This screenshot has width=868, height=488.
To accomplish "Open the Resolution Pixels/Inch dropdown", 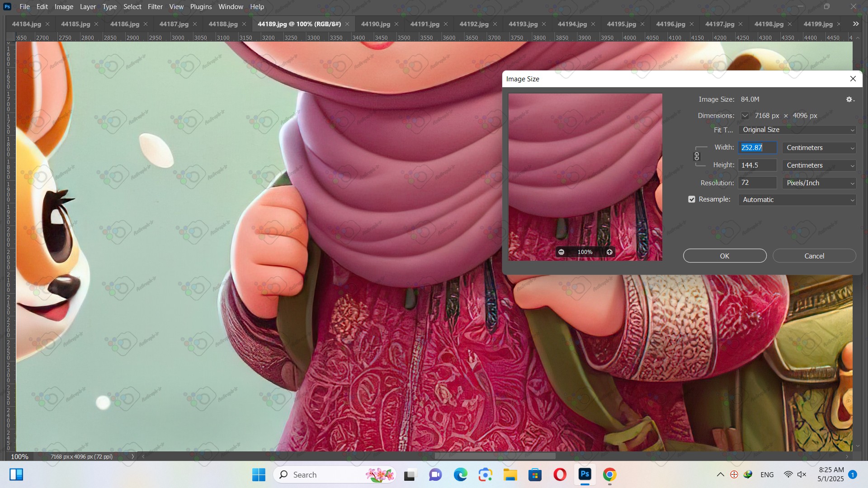I will coord(819,183).
